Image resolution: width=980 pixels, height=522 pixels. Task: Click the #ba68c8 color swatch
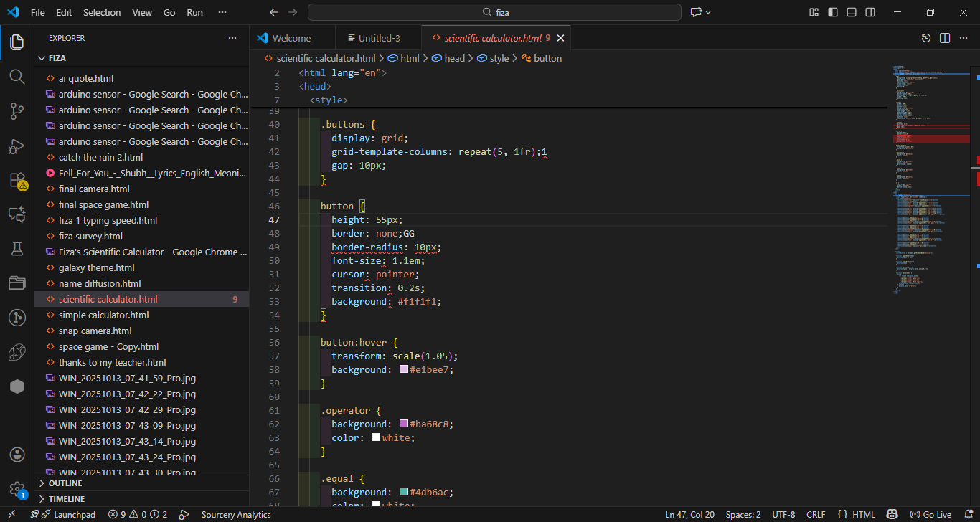click(x=404, y=424)
